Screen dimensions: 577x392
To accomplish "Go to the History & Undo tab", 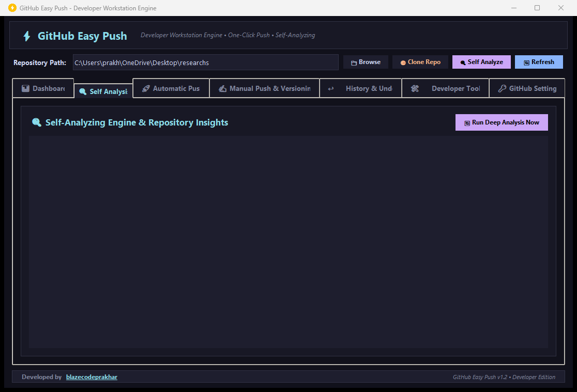I will (x=361, y=88).
